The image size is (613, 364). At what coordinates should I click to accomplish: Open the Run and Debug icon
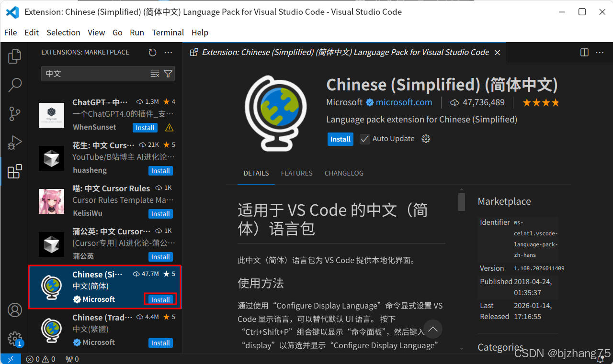[x=14, y=143]
